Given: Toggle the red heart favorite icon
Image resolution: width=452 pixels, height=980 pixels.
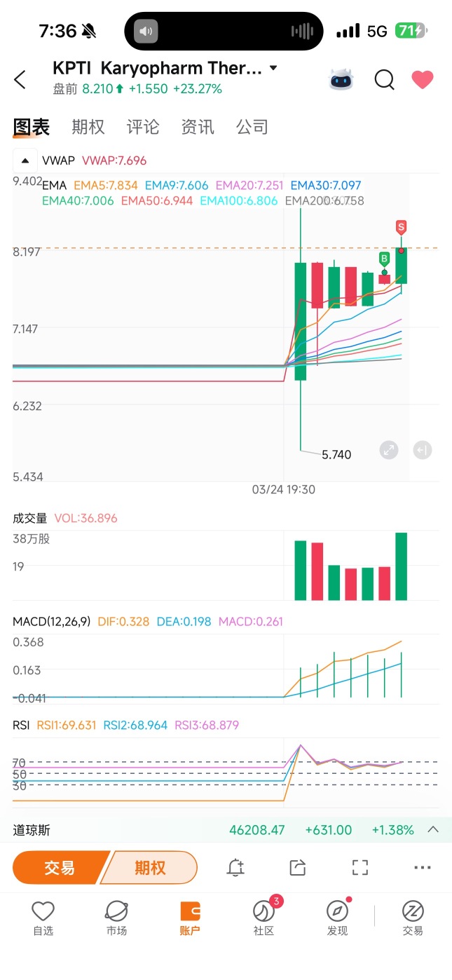Looking at the screenshot, I should coord(422,80).
